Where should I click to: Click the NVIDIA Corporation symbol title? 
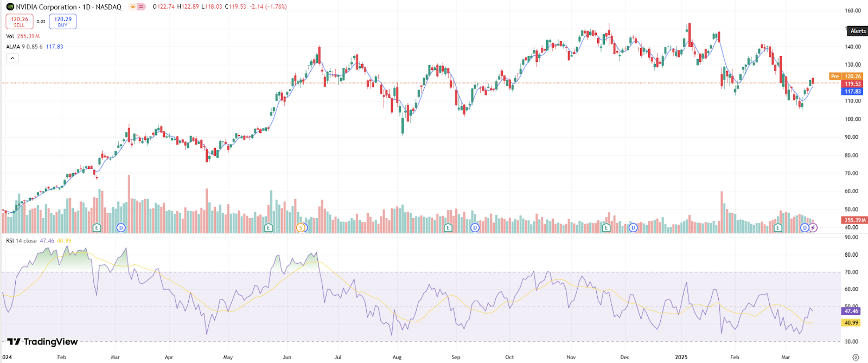click(x=47, y=7)
